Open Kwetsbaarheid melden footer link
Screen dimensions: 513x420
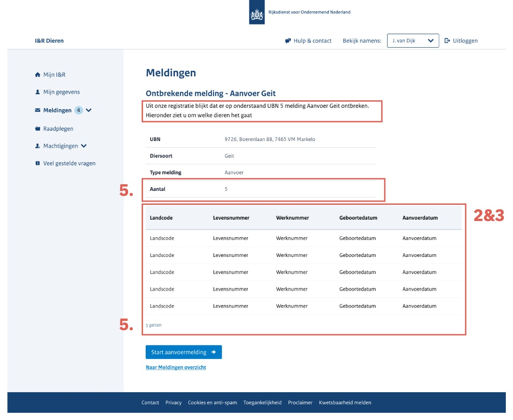(345, 402)
